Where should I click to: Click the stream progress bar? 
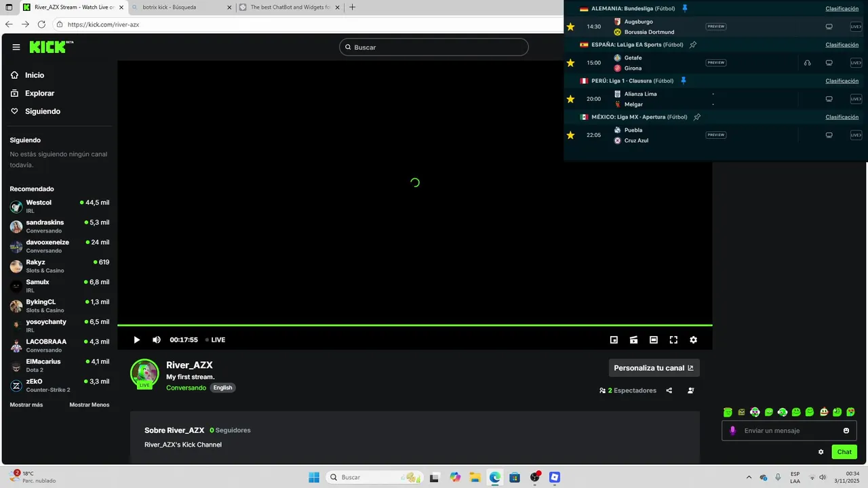pyautogui.click(x=414, y=325)
